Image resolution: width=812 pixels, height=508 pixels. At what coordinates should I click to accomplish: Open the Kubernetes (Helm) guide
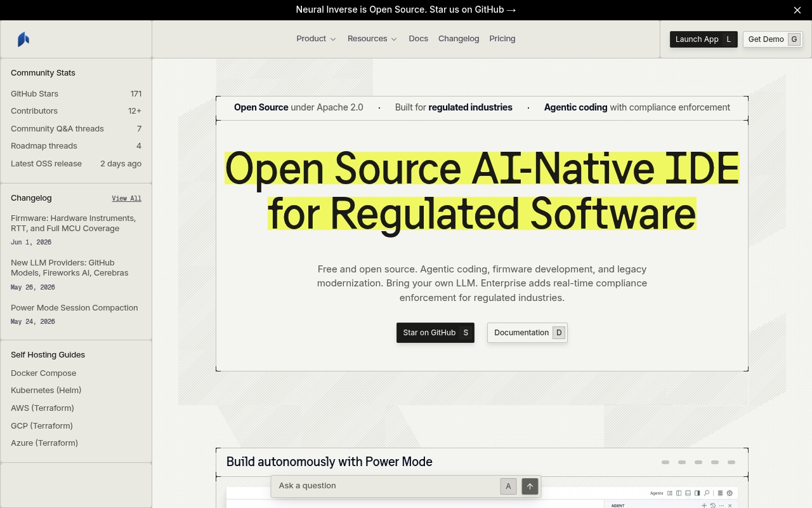click(x=46, y=390)
